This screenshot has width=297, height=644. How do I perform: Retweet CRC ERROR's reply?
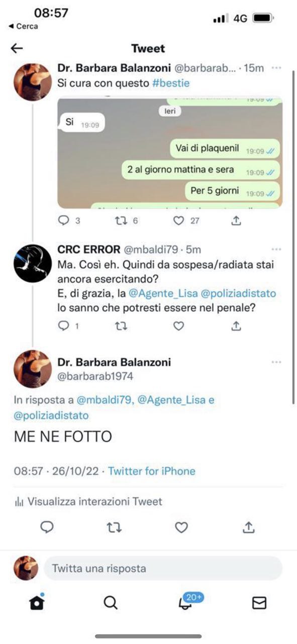[121, 326]
